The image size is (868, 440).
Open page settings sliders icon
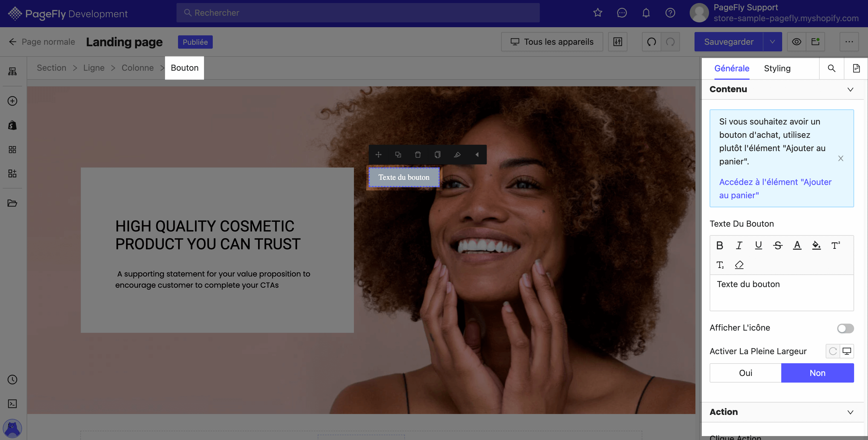click(618, 42)
